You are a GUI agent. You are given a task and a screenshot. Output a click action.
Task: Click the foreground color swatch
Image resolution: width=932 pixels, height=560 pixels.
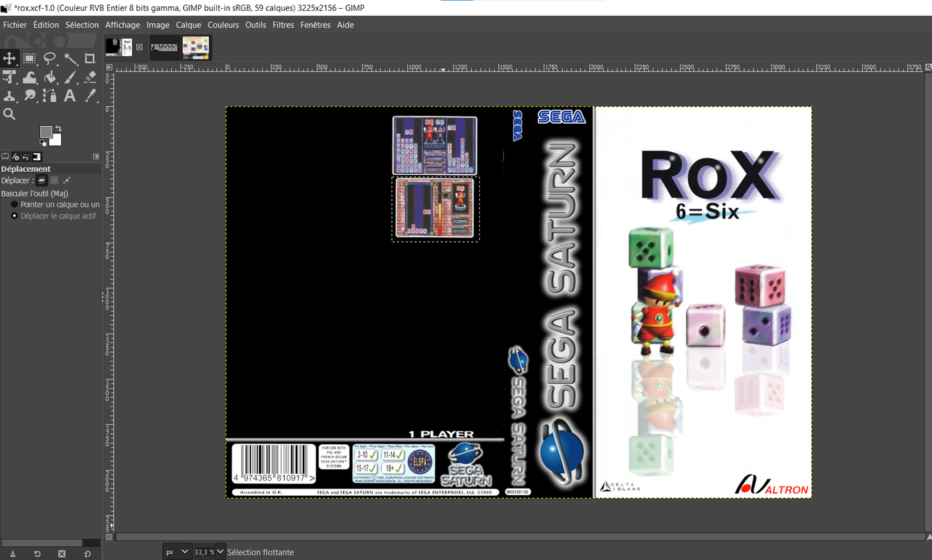(x=46, y=132)
